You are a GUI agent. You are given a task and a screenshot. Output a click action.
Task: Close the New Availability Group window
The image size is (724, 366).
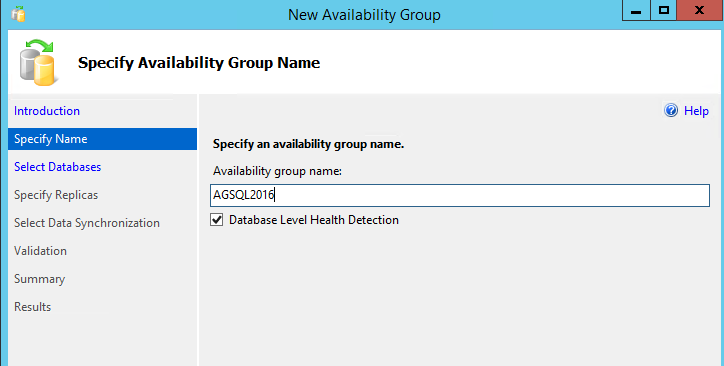[700, 11]
